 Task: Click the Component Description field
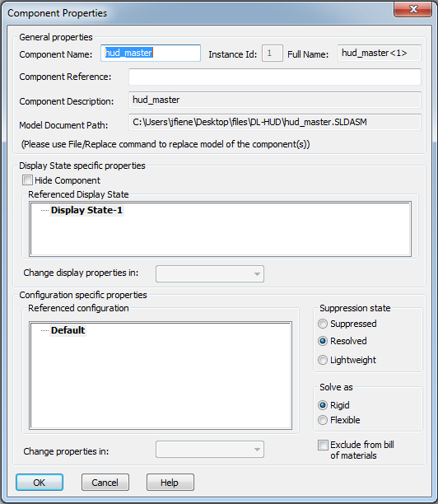pyautogui.click(x=275, y=100)
